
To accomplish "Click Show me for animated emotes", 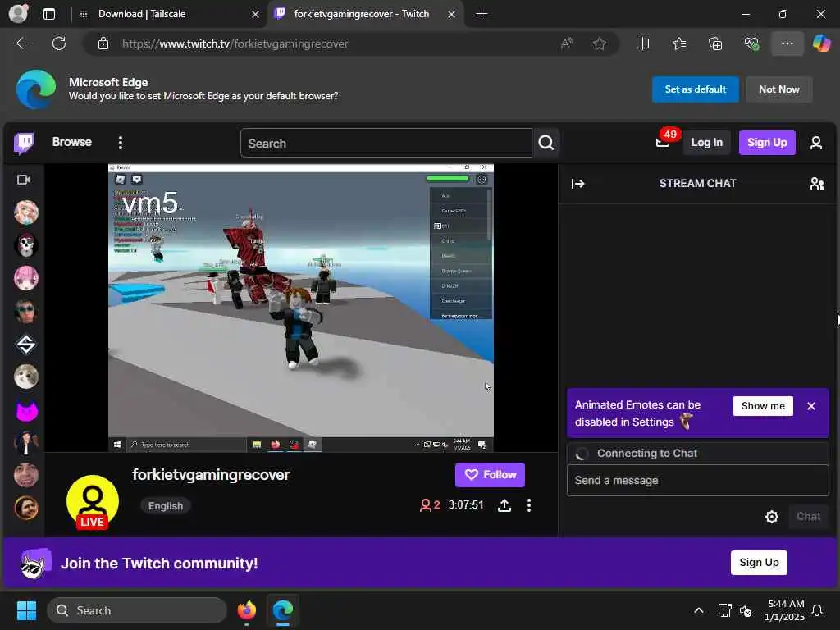I will 763,406.
